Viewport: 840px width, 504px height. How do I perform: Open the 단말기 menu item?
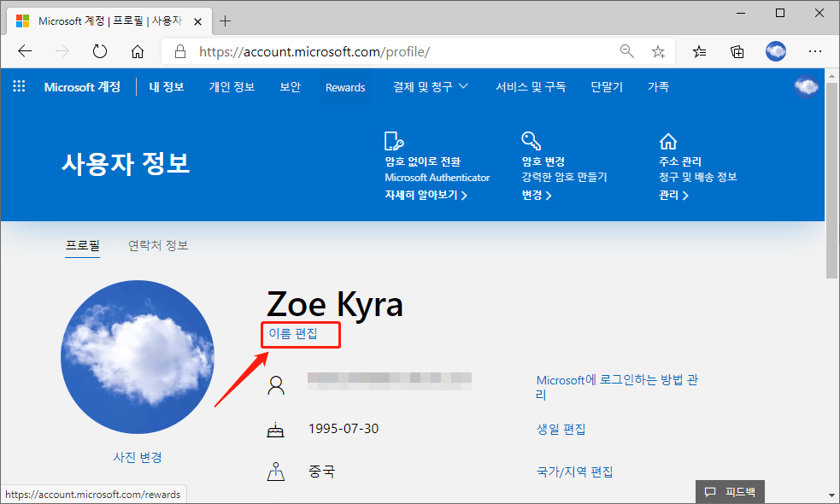pos(607,87)
